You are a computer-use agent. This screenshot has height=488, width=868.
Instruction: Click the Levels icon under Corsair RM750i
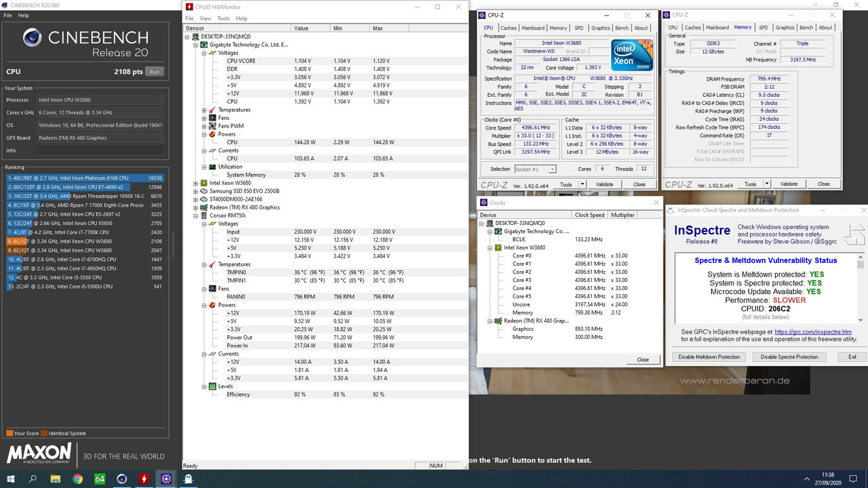coord(213,386)
